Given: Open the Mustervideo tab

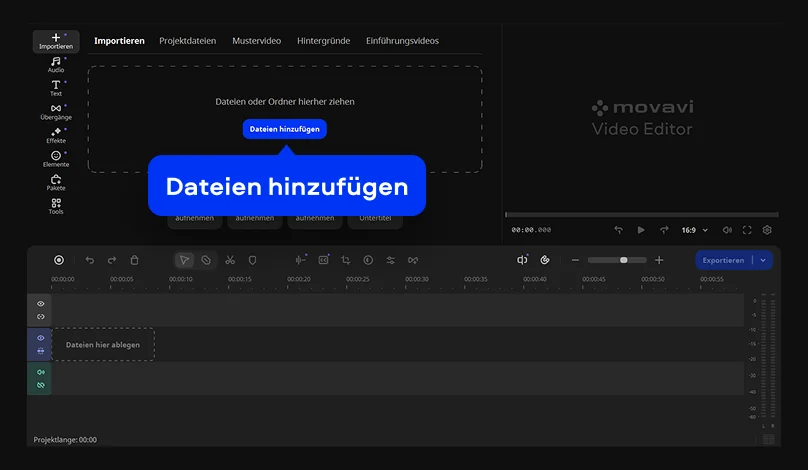Looking at the screenshot, I should point(256,41).
